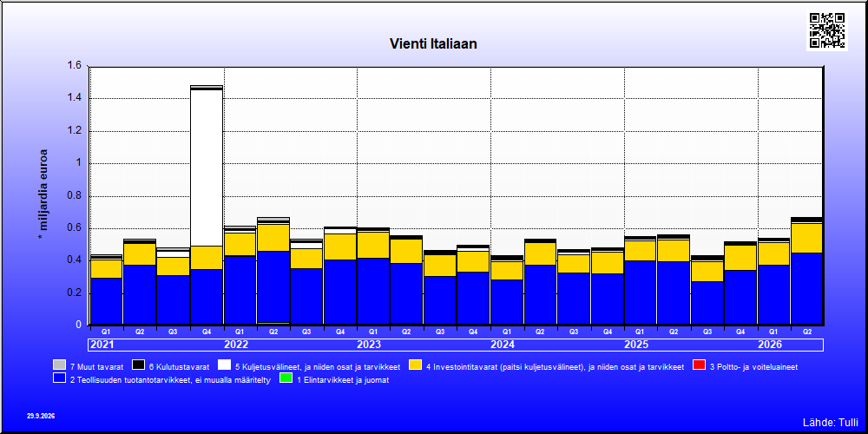Screen dimensions: 868x434
Task: Click the white '5 Kuljetusvälineet' legend swatch
Action: click(224, 365)
